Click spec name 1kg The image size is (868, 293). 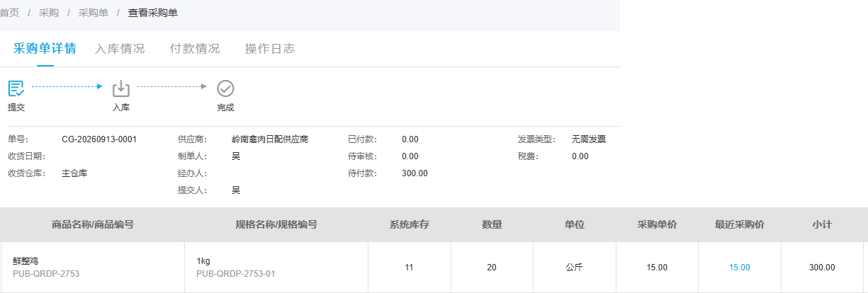point(203,261)
